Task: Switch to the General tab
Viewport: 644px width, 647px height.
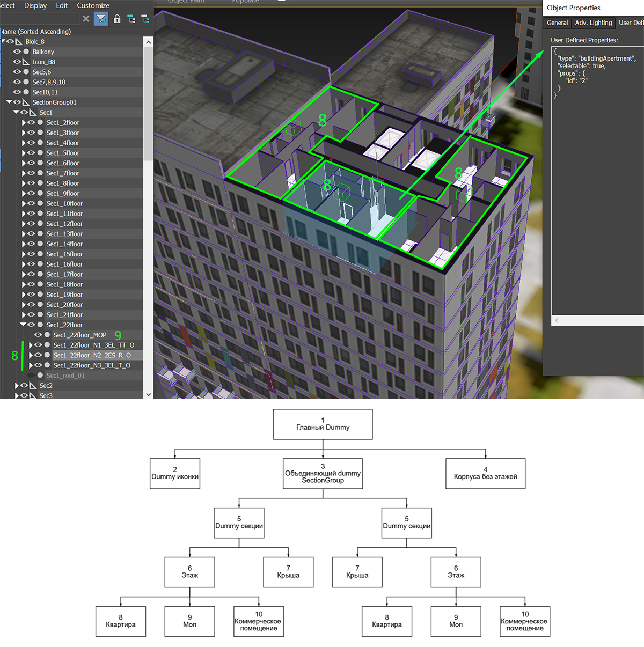Action: [x=557, y=23]
